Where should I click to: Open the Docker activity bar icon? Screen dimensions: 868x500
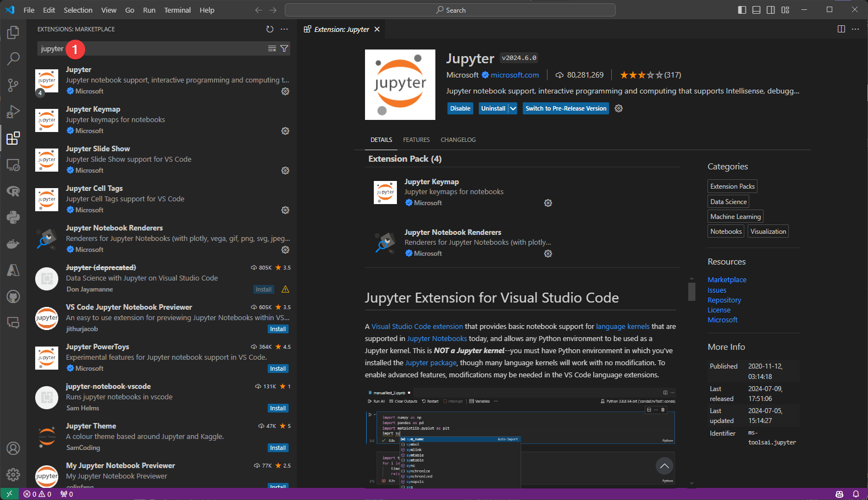point(13,244)
